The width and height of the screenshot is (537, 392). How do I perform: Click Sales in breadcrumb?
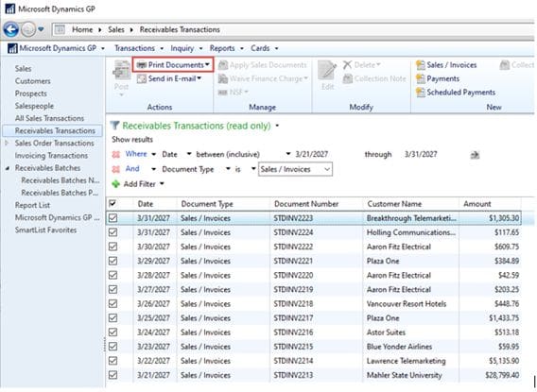pos(116,30)
